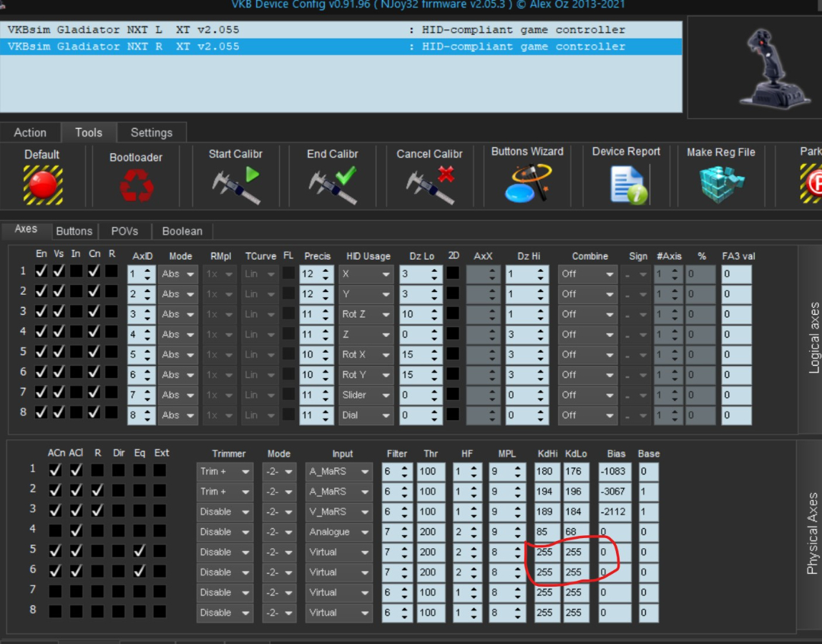
Task: Click the Park icon in toolbar
Action: click(x=811, y=182)
